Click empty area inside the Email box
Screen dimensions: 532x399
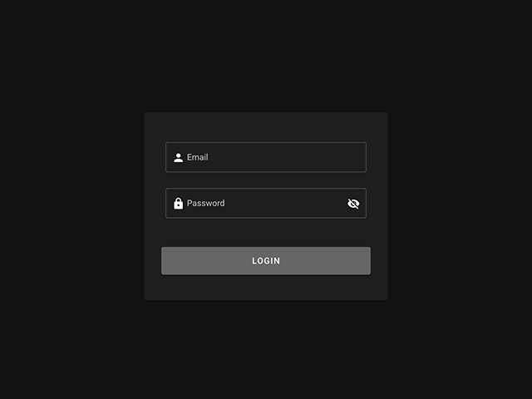point(287,157)
